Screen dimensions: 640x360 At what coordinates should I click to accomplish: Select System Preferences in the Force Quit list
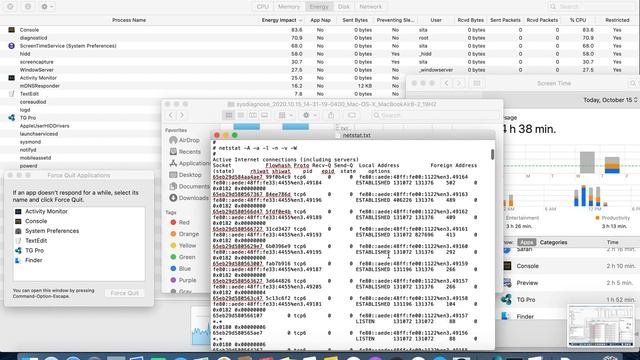79,231
